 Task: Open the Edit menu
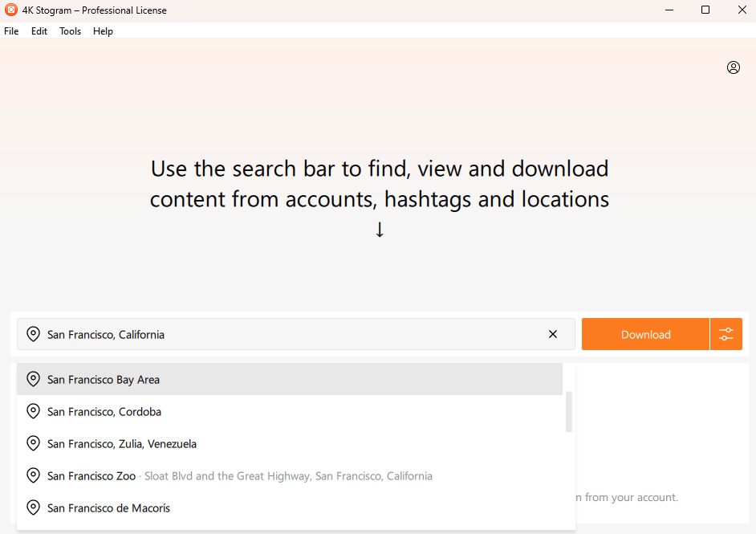click(x=39, y=31)
